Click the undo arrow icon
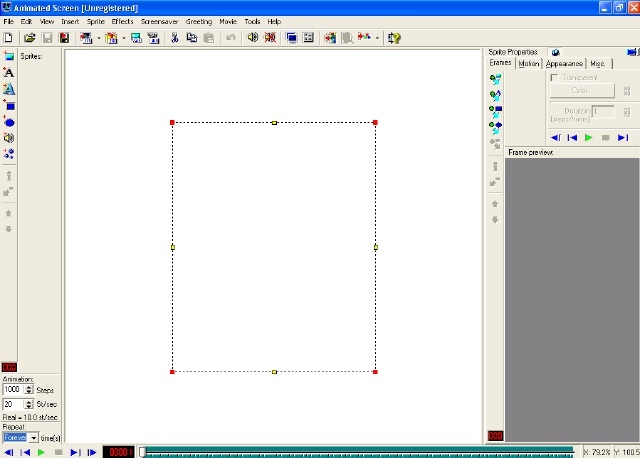The height and width of the screenshot is (458, 640). (x=231, y=38)
